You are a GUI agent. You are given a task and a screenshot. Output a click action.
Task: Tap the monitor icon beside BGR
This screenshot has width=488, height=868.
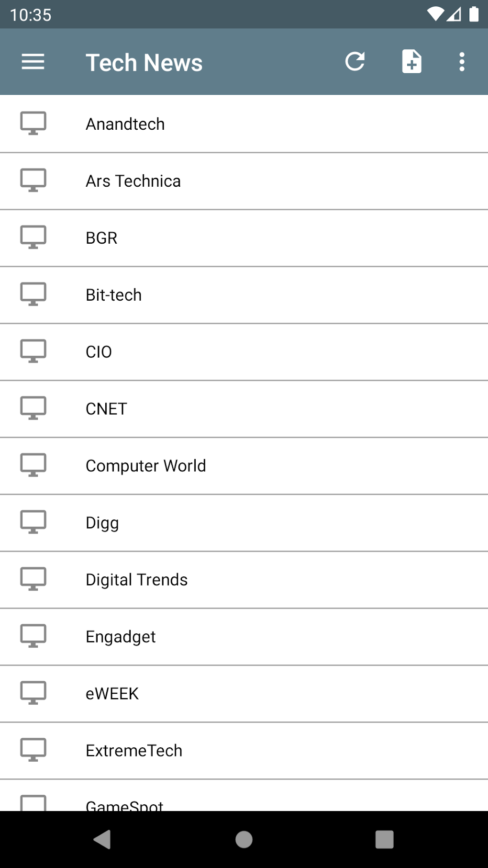coord(33,237)
